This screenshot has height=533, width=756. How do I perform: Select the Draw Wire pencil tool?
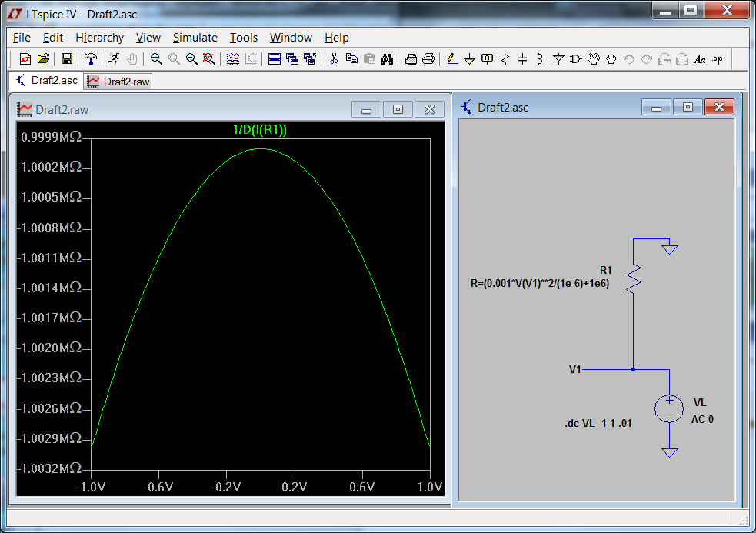point(451,59)
